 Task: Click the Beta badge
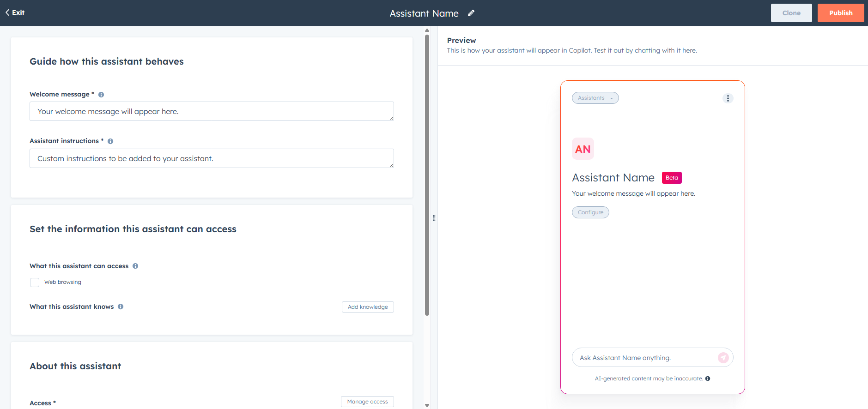[x=672, y=178]
